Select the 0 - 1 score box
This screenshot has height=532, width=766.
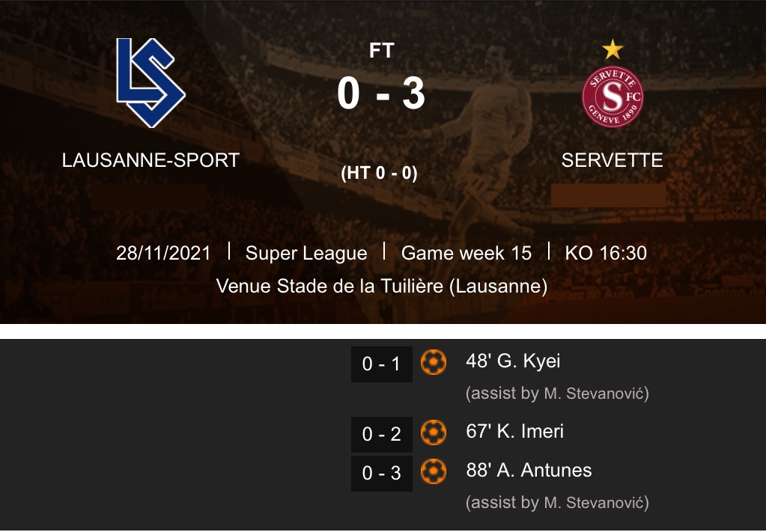click(x=381, y=364)
